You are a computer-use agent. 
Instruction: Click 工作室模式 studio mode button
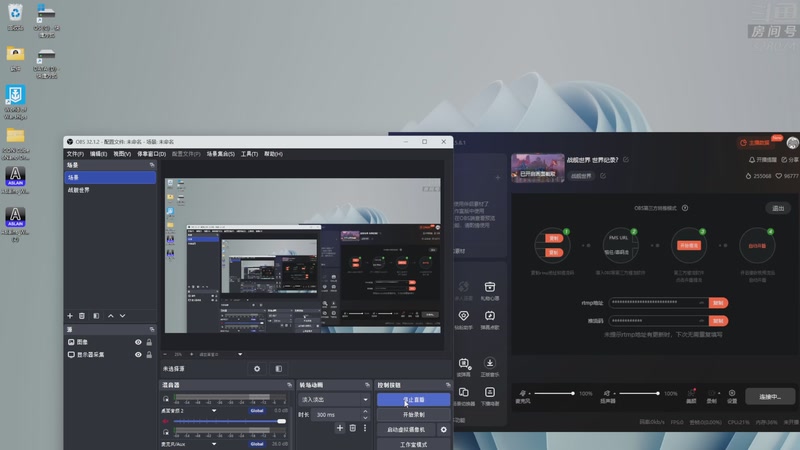(x=413, y=444)
